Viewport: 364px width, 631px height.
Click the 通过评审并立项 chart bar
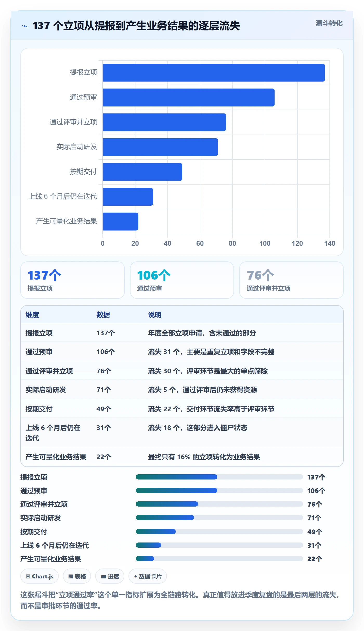(x=164, y=122)
